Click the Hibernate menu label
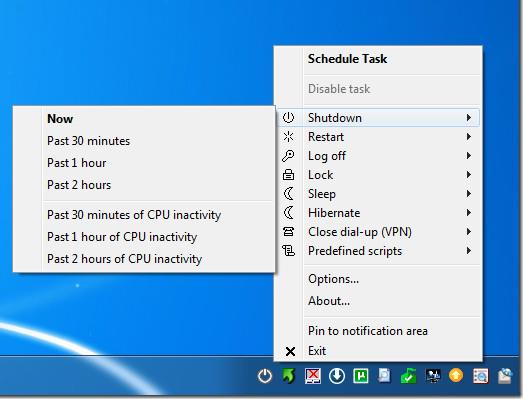The height and width of the screenshot is (399, 523). click(334, 213)
